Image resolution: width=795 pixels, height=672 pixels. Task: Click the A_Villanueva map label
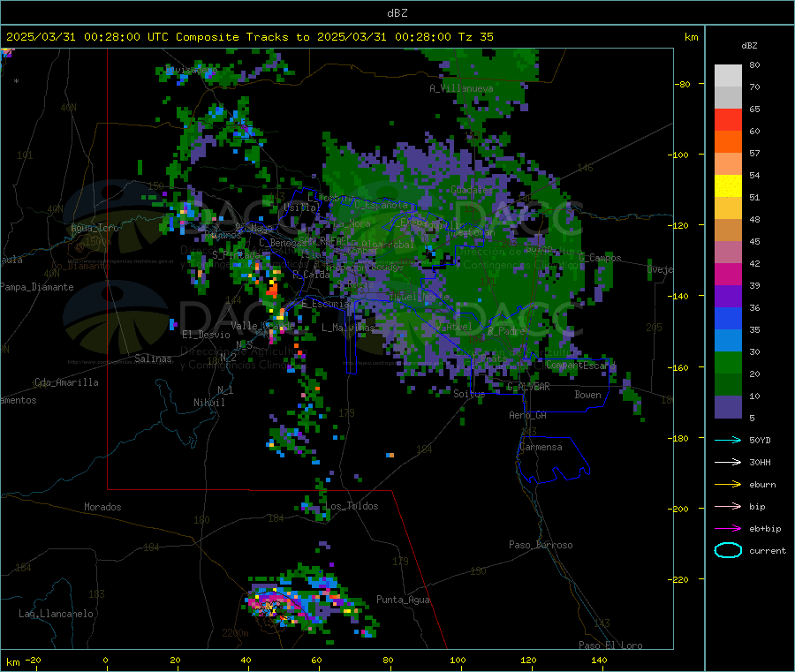click(x=461, y=88)
